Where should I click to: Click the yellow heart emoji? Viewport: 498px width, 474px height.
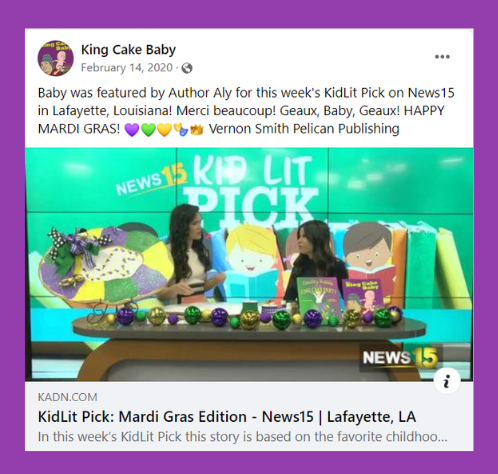coord(164,129)
